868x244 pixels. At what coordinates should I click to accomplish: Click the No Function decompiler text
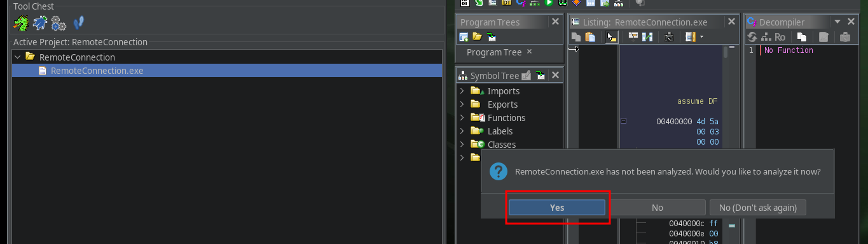click(x=789, y=50)
